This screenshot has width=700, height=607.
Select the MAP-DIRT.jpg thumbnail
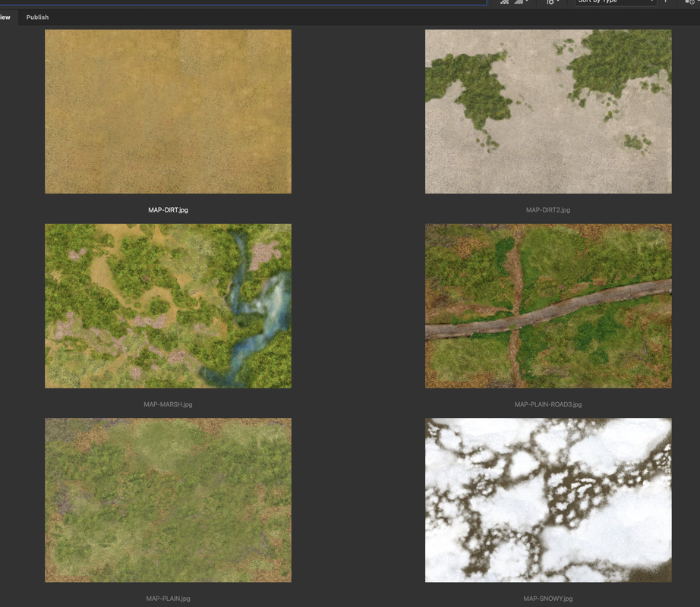click(x=168, y=112)
